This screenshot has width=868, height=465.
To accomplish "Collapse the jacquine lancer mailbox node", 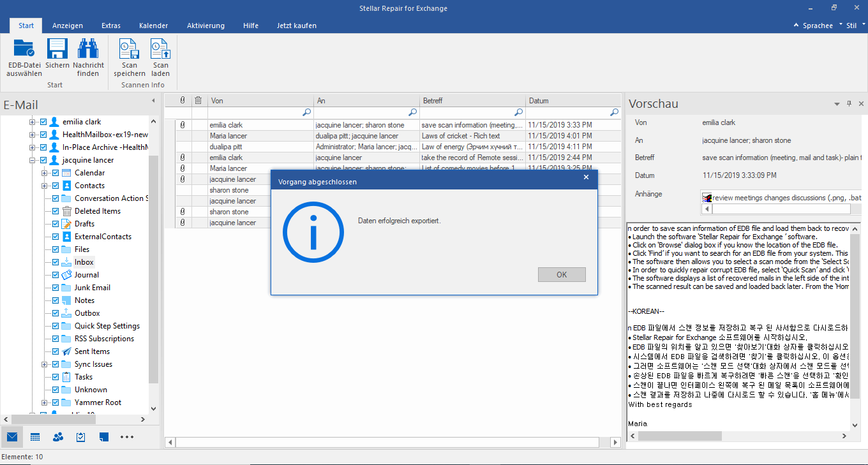I will pos(32,160).
